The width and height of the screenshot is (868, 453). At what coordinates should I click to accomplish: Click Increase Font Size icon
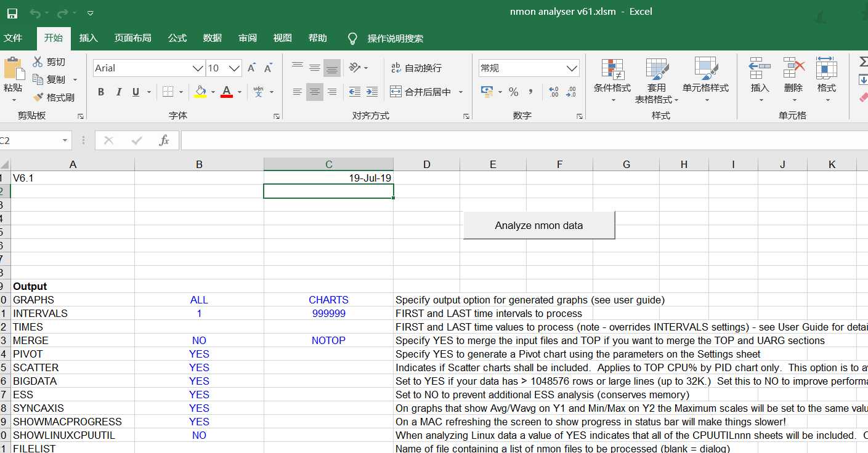[251, 68]
